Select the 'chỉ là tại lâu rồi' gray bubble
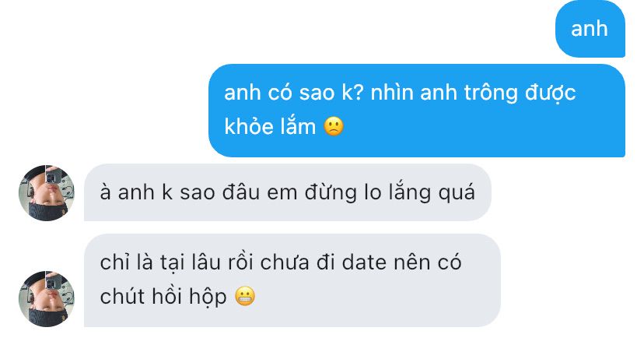 click(x=292, y=280)
